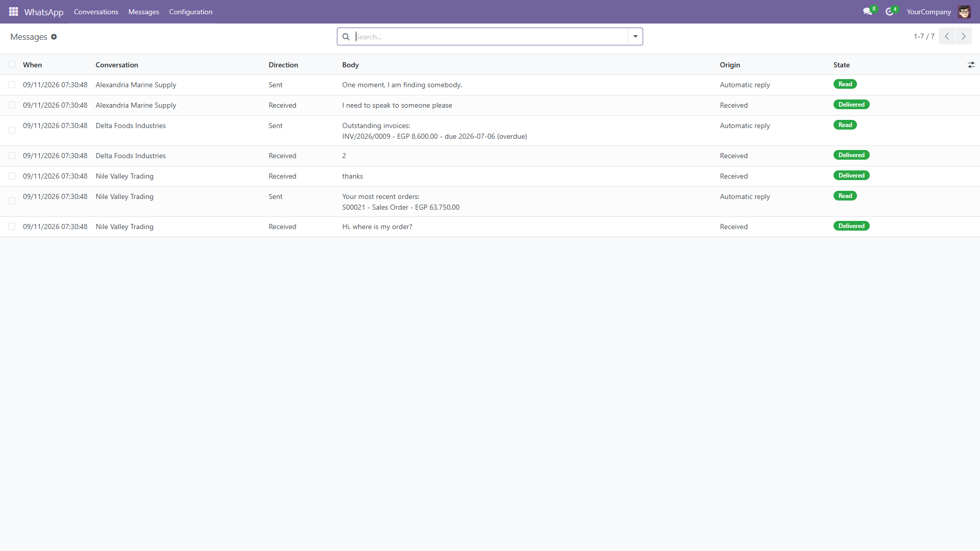Open the Conversations menu
980x551 pixels.
pyautogui.click(x=96, y=12)
